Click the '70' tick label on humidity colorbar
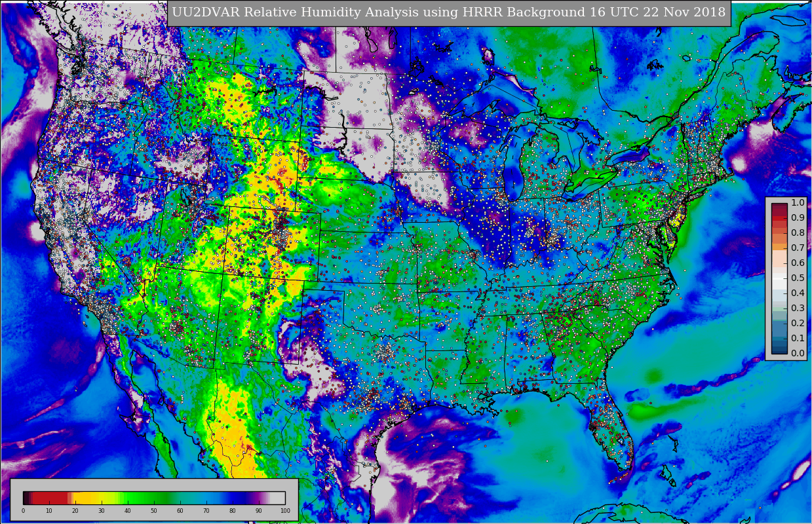The width and height of the screenshot is (812, 524). (206, 511)
